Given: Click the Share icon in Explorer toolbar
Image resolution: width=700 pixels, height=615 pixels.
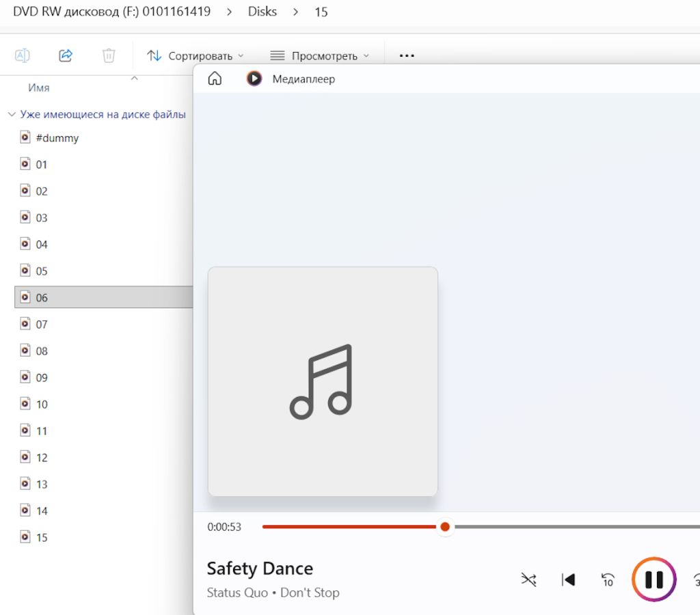Looking at the screenshot, I should (66, 55).
